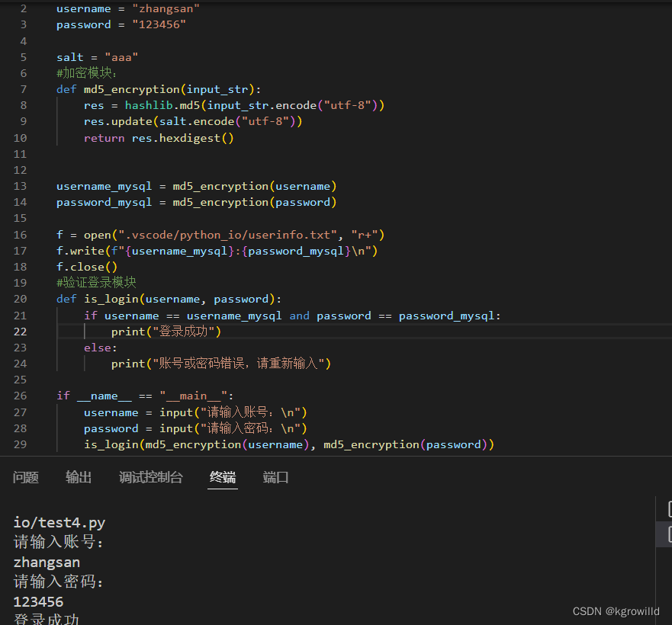Open the 调试控制台 tab
672x625 pixels.
tap(151, 477)
